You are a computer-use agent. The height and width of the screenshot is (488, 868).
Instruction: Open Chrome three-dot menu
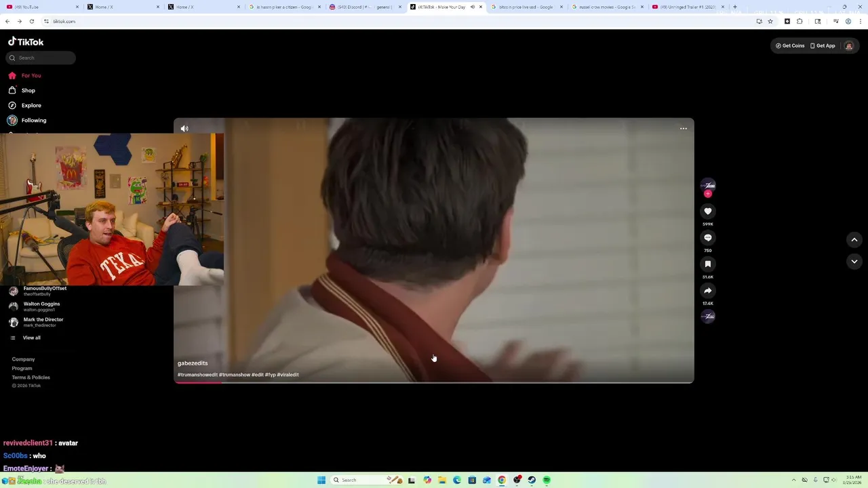[x=859, y=21]
